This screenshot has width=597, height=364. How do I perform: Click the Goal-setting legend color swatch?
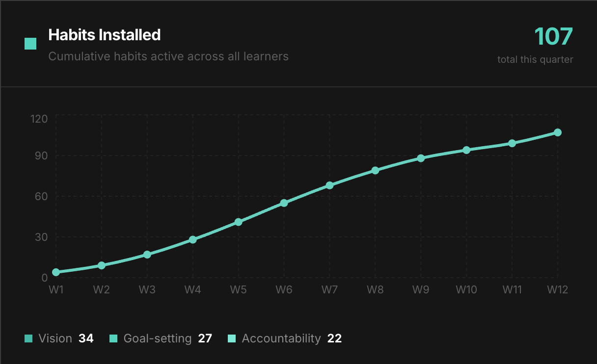113,338
